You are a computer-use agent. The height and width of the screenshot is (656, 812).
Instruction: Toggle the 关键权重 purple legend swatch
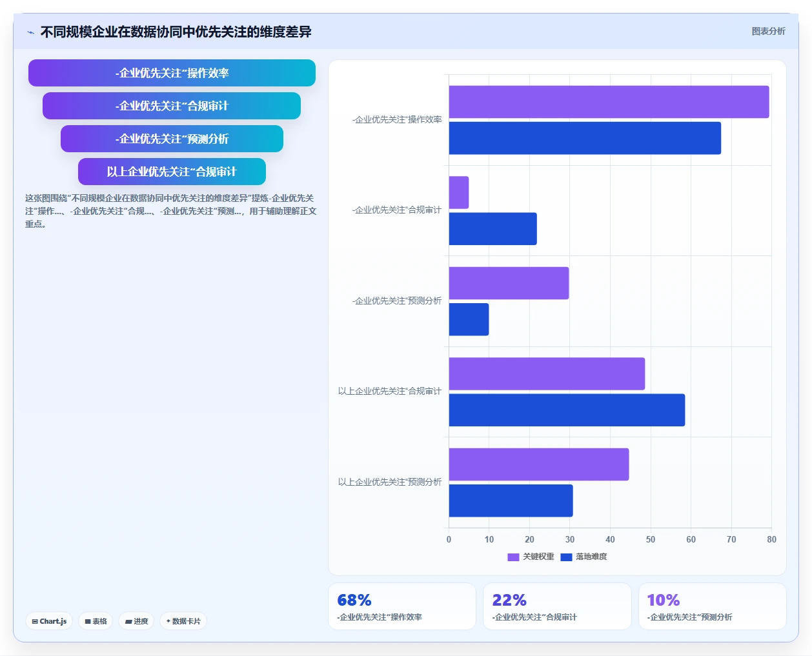coord(513,557)
